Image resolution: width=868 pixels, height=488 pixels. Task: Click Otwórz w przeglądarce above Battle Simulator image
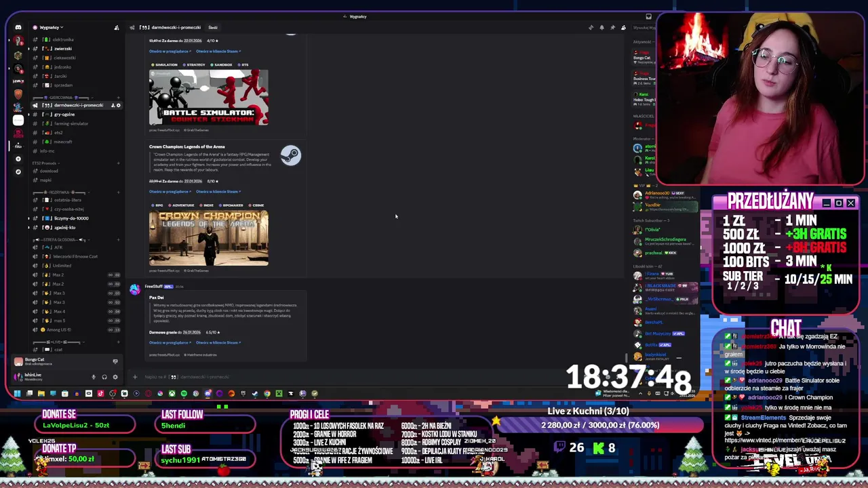[170, 51]
